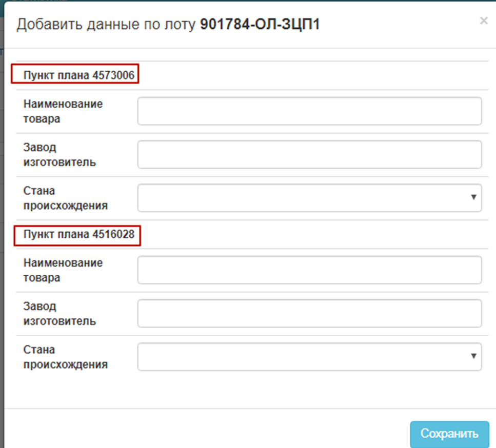Click Наименование товара label under plan 4573006
The height and width of the screenshot is (448, 496).
[x=63, y=111]
